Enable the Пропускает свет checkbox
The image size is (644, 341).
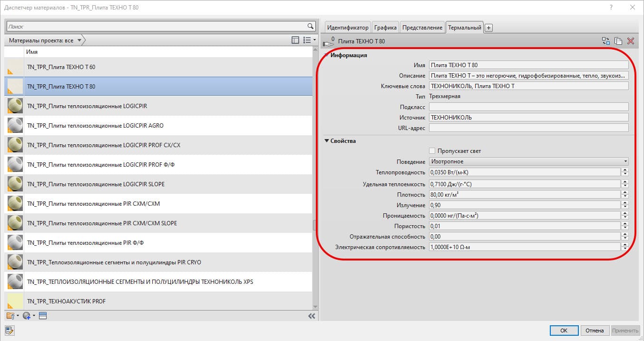432,150
